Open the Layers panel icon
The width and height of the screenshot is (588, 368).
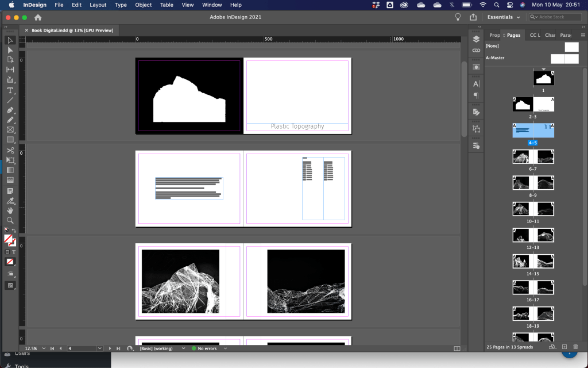click(x=476, y=39)
